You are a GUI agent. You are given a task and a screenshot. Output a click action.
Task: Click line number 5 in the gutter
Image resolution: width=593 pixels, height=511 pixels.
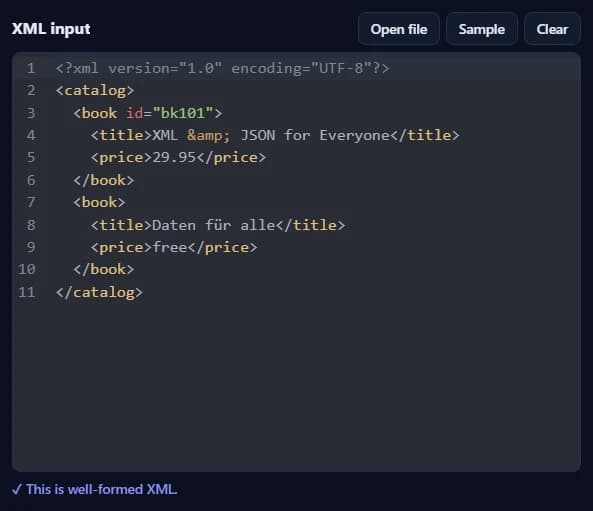coord(31,158)
